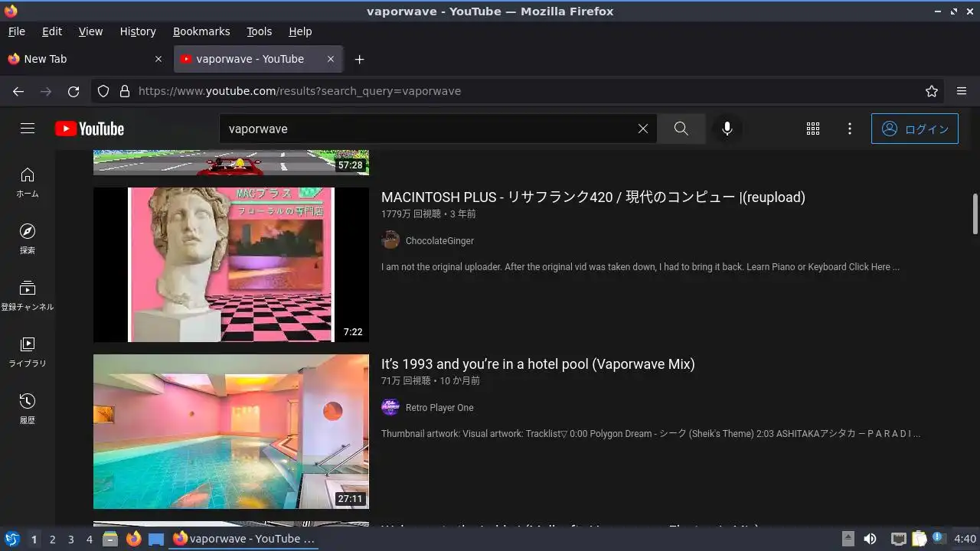
Task: Open the taskbar start menu icon
Action: [11, 540]
